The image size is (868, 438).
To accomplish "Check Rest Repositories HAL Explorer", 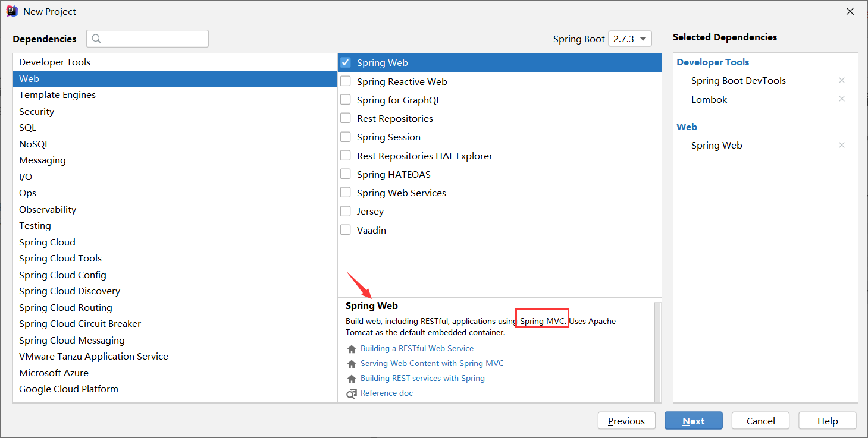I will (x=346, y=156).
